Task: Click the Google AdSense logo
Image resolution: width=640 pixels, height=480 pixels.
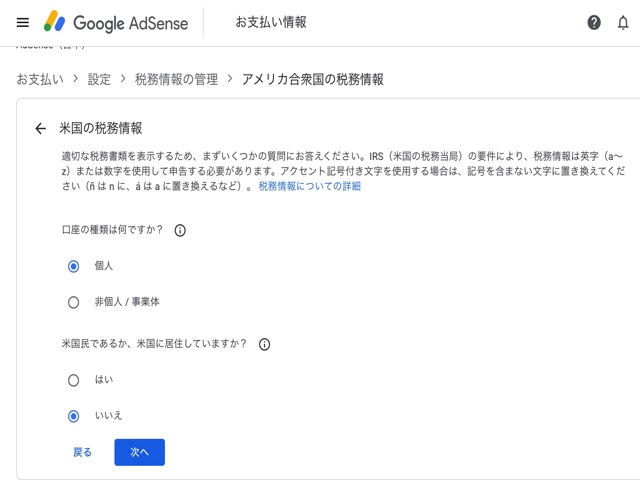Action: click(x=116, y=22)
